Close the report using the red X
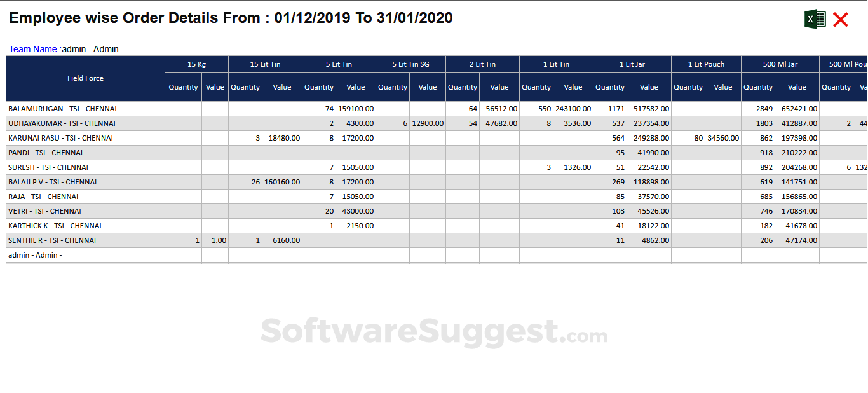The height and width of the screenshot is (393, 868). [840, 19]
